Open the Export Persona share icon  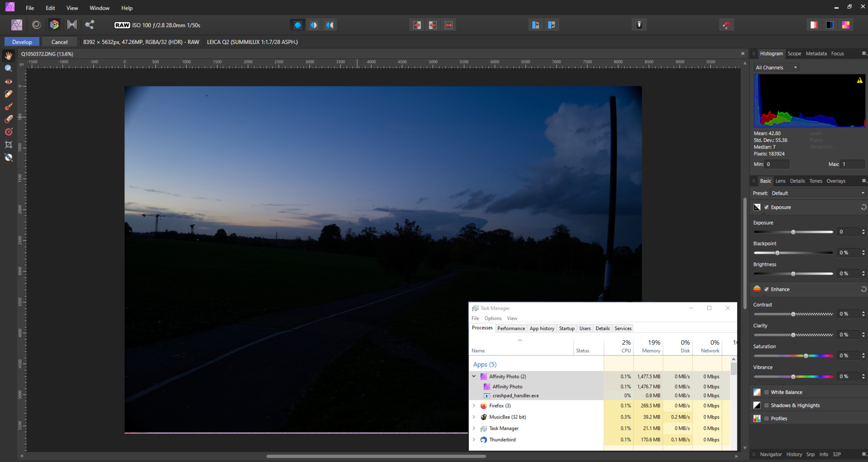[89, 25]
